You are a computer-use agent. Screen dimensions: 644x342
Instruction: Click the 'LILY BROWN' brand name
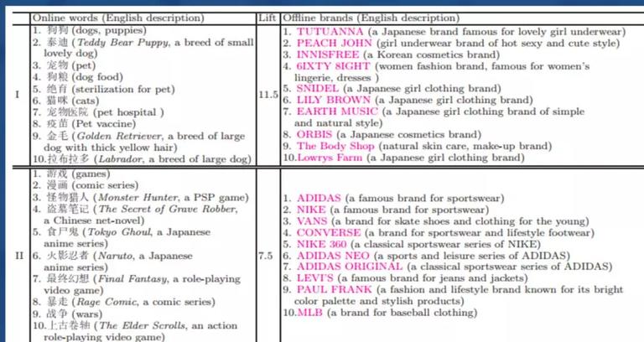[x=334, y=100]
